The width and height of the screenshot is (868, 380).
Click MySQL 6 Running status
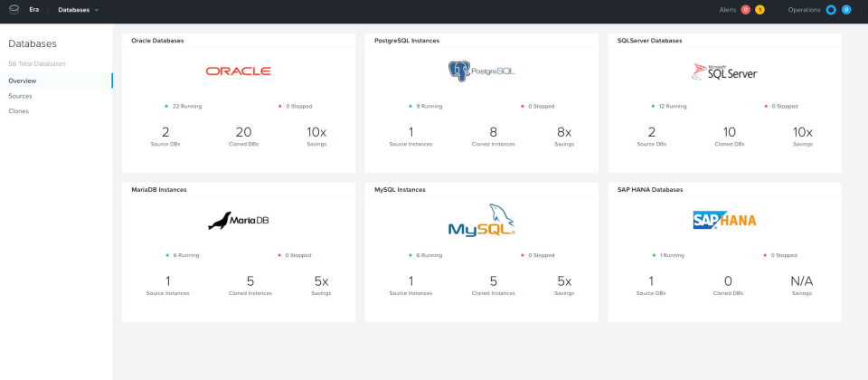[x=426, y=255]
